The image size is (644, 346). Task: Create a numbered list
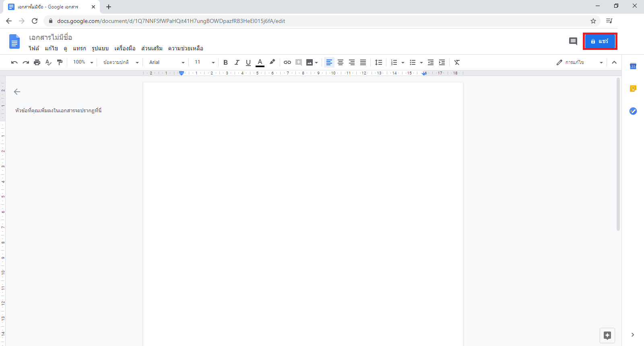[394, 62]
